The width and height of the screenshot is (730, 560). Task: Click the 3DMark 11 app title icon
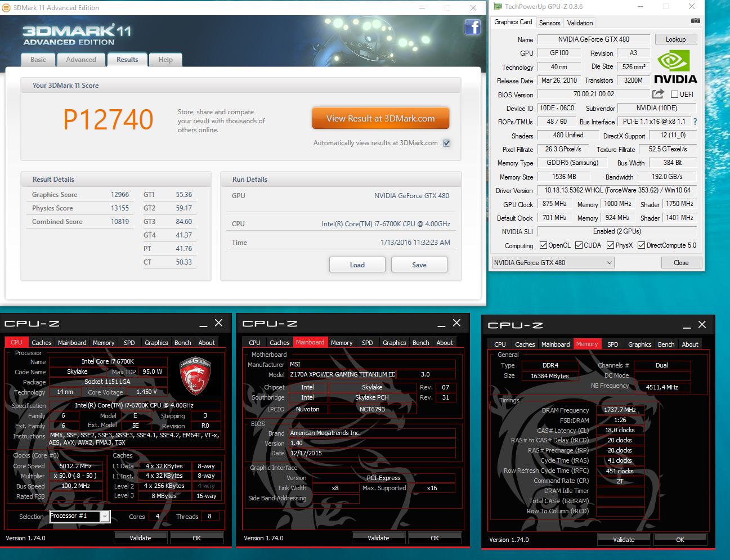[x=6, y=7]
